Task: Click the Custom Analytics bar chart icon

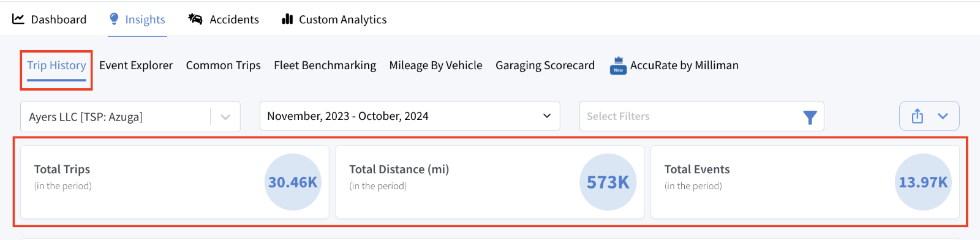Action: click(287, 19)
